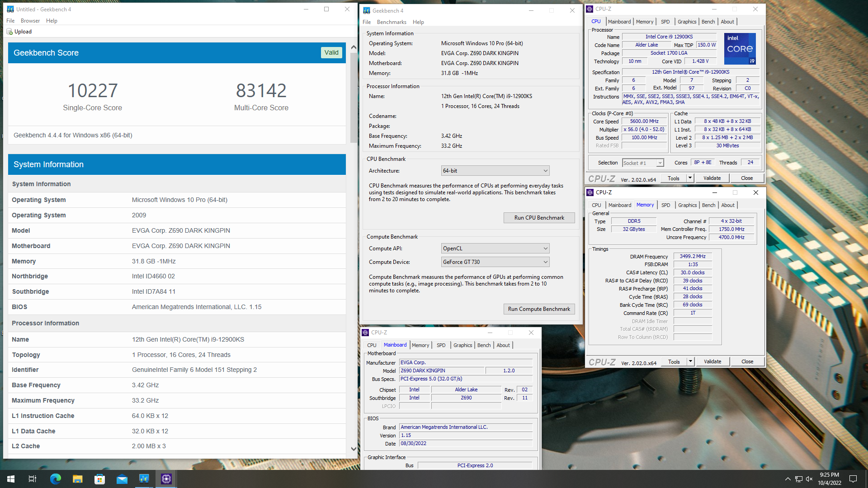Open network status from the system tray

pos(799,479)
